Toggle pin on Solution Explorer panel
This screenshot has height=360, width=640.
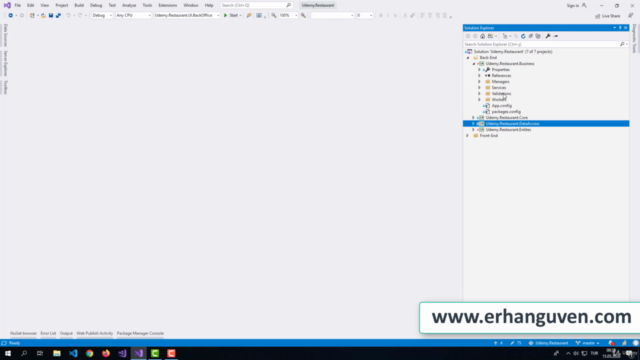[620, 28]
